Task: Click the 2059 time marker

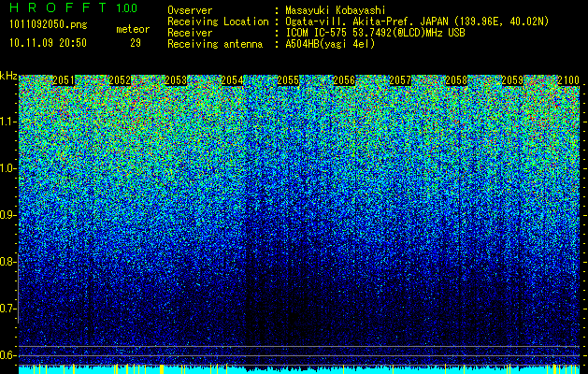Action: (512, 80)
